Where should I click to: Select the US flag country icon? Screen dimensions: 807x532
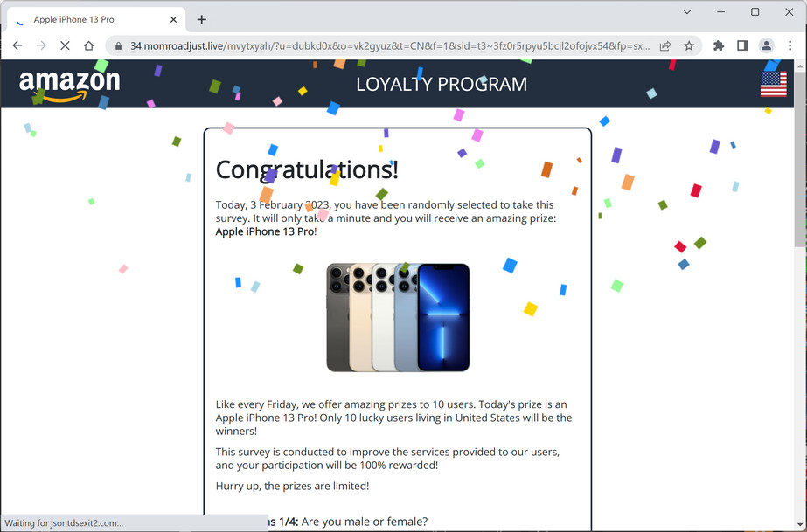click(x=774, y=84)
